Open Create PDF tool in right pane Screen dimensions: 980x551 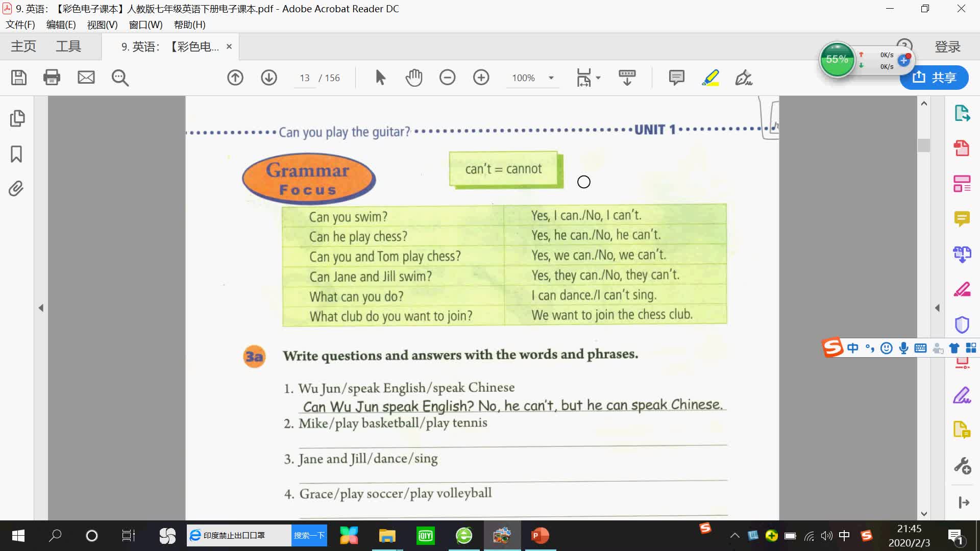(x=962, y=148)
